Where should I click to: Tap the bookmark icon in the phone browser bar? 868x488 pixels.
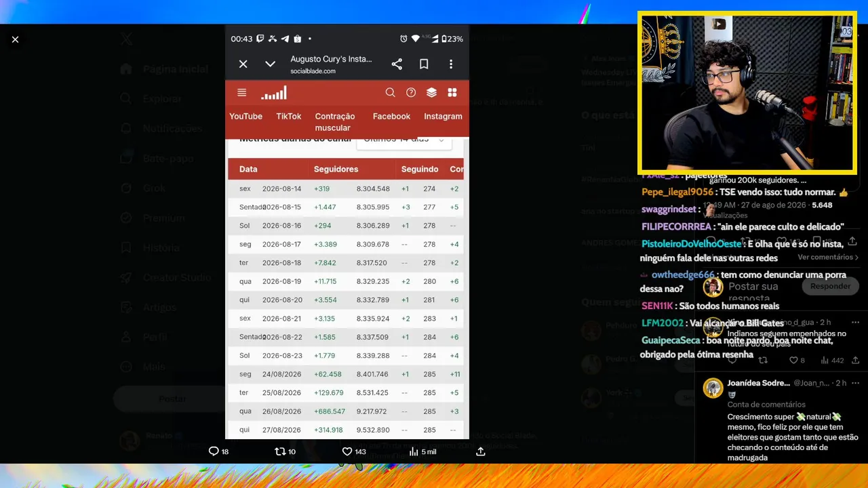click(x=424, y=64)
